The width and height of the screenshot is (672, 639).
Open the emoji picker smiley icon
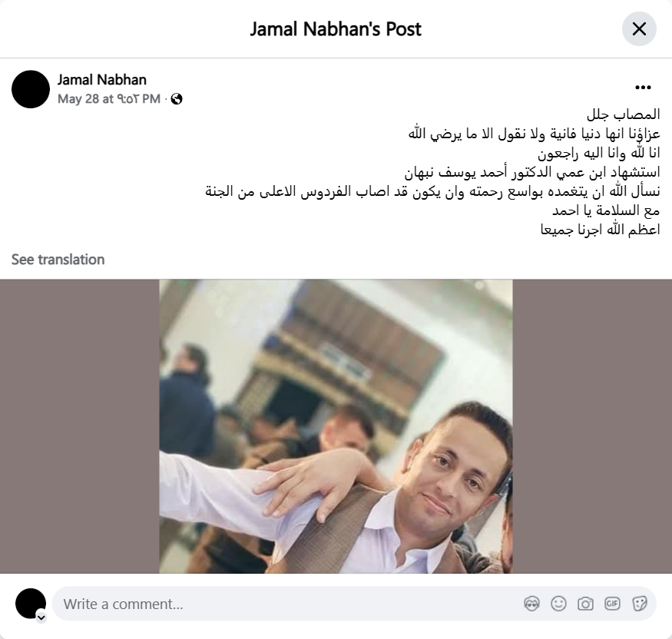[x=558, y=604]
